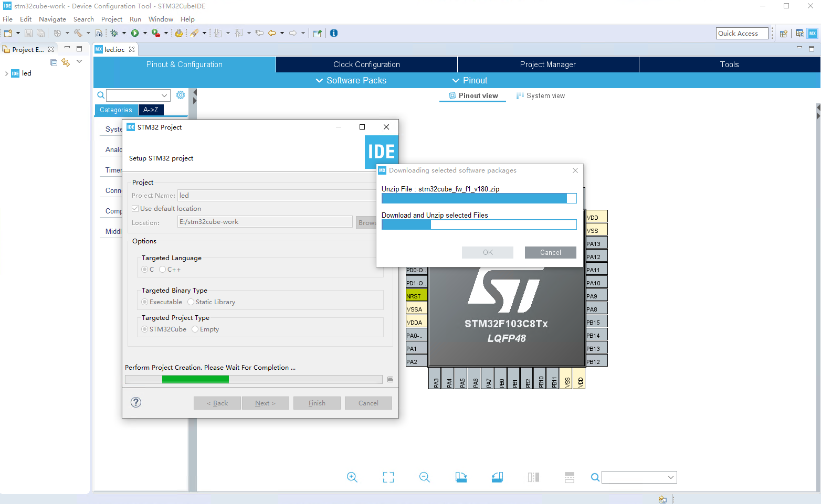Open the File menu
Screen dimensions: 821x504
(7, 19)
